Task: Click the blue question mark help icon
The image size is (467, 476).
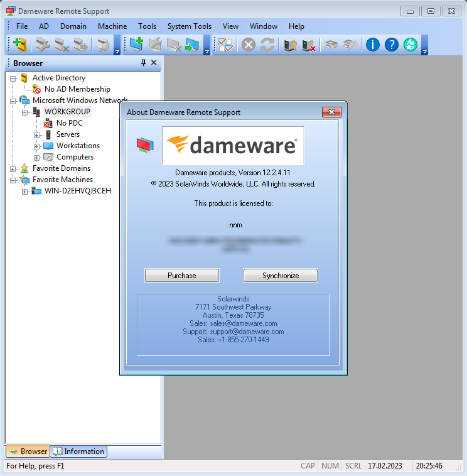Action: 392,45
